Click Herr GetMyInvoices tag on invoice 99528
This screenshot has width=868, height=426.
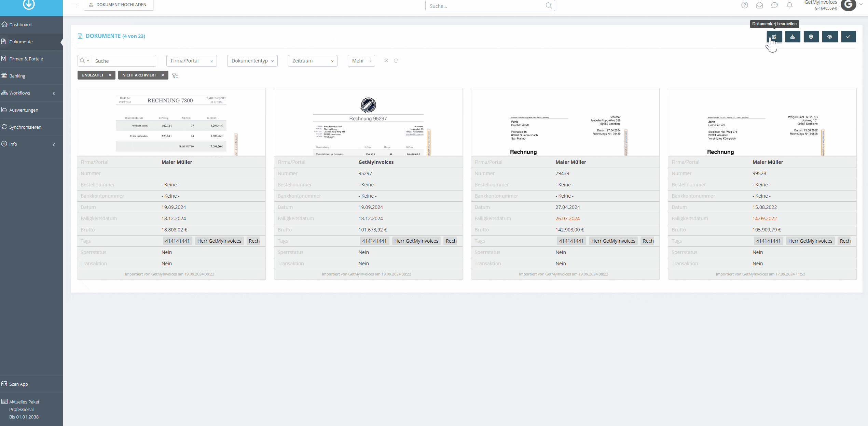pyautogui.click(x=810, y=241)
